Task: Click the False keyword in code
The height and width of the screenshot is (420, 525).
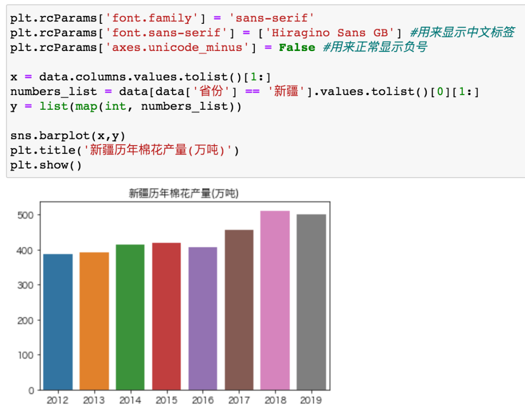Action: point(297,48)
